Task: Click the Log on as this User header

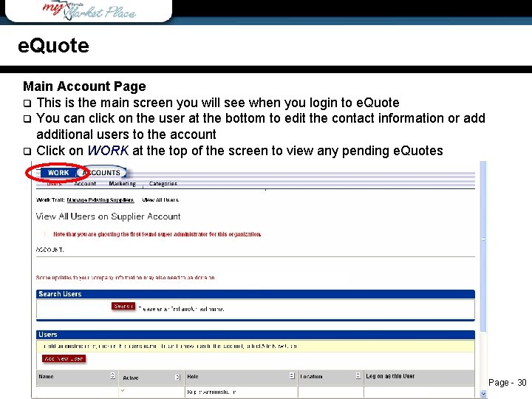Action: click(390, 376)
